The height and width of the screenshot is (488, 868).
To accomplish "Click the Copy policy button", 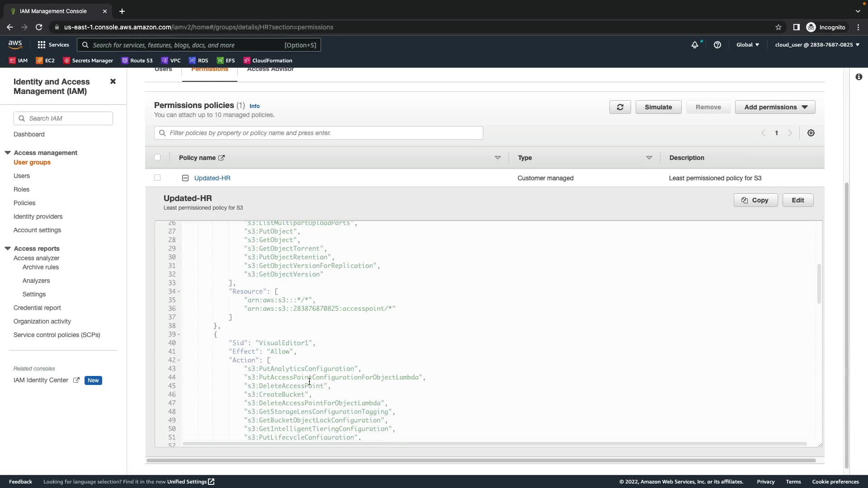I will 755,200.
